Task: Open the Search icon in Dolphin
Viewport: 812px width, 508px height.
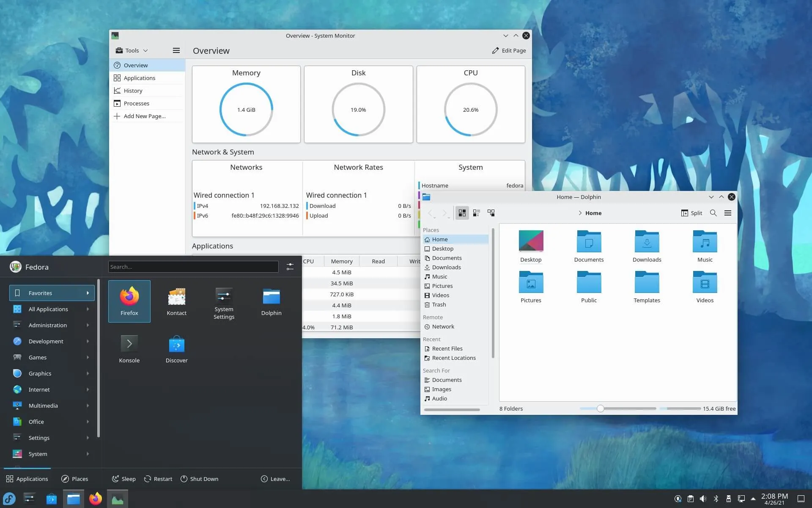Action: pyautogui.click(x=713, y=213)
